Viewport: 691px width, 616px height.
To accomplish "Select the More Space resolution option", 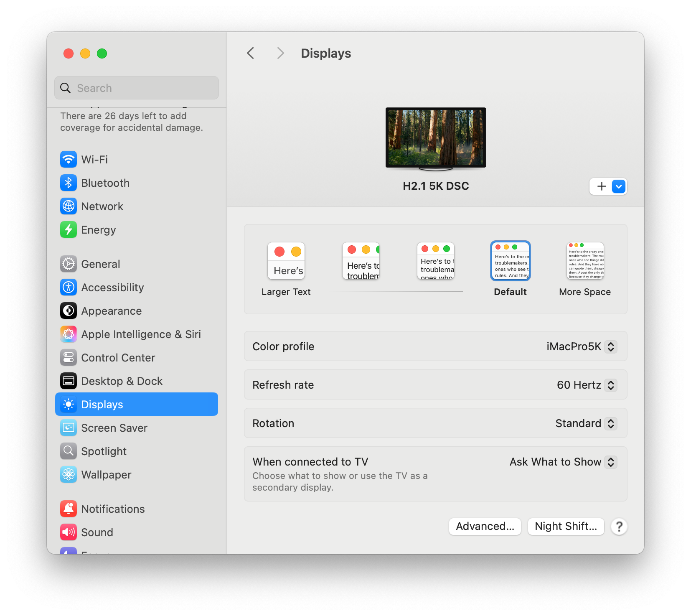I will pos(585,269).
